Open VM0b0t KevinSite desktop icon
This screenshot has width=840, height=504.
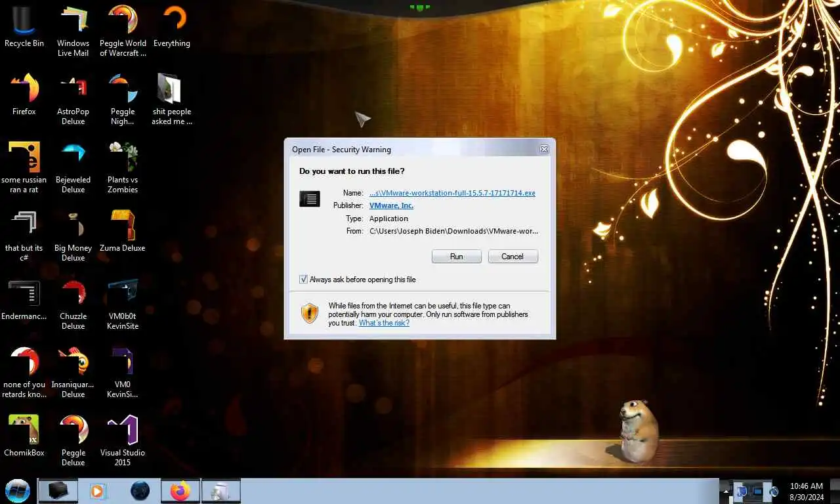(x=123, y=304)
